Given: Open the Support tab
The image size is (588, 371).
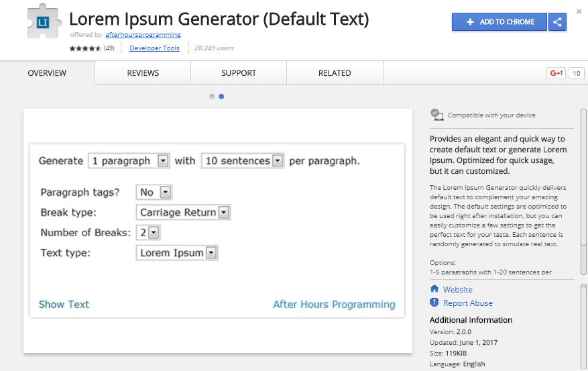Looking at the screenshot, I should [239, 72].
